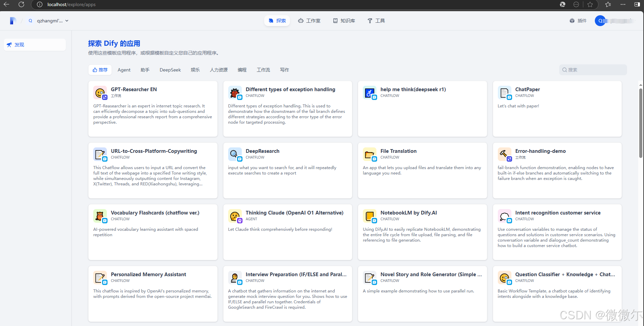Select the 编程 category filter
This screenshot has height=326, width=644.
point(242,70)
